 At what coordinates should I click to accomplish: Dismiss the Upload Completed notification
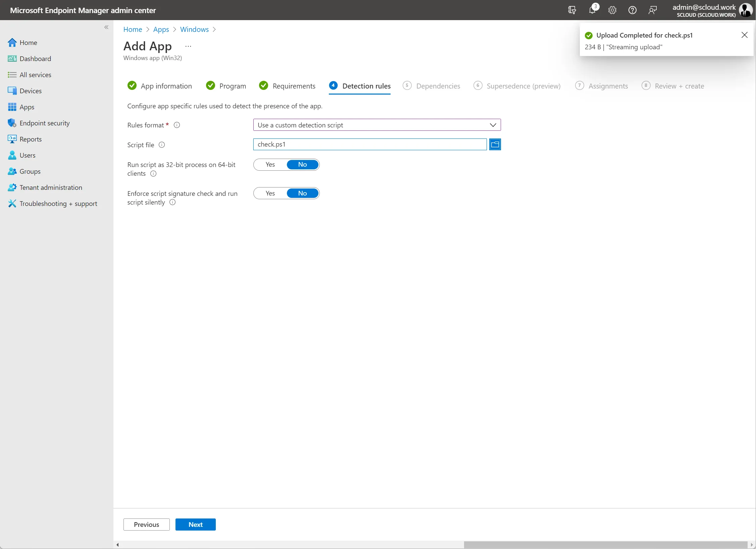click(745, 35)
